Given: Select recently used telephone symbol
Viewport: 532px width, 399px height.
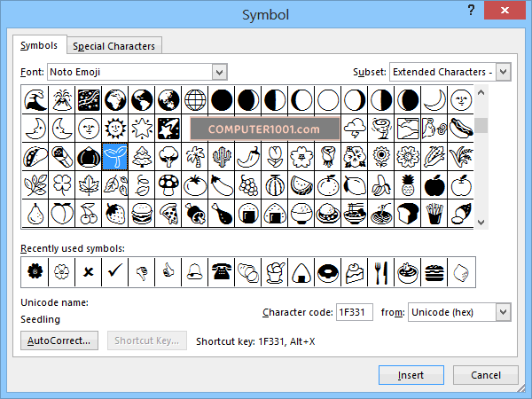Looking at the screenshot, I should (x=222, y=272).
